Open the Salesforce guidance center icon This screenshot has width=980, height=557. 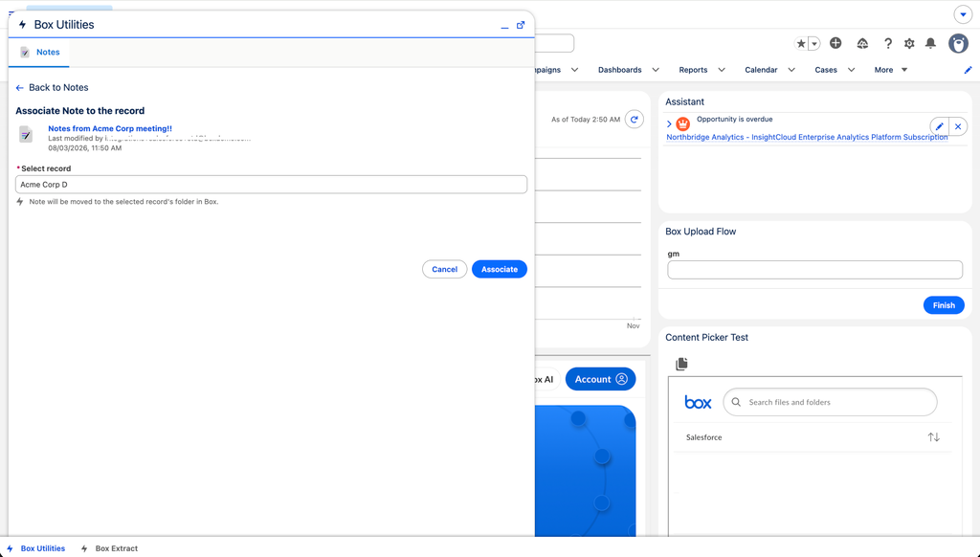[x=862, y=43]
